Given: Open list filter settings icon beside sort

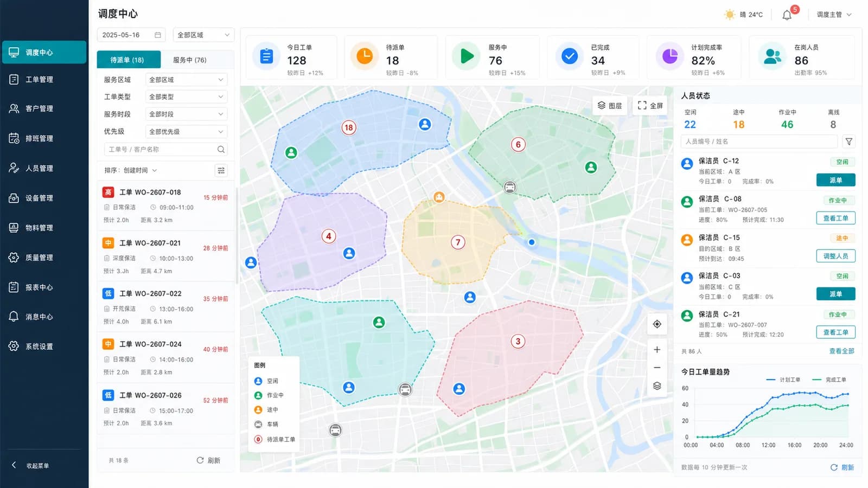Looking at the screenshot, I should (221, 170).
